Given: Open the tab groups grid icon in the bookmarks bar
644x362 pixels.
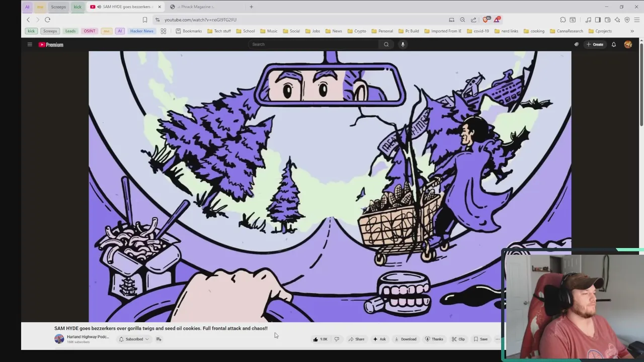Looking at the screenshot, I should (164, 31).
